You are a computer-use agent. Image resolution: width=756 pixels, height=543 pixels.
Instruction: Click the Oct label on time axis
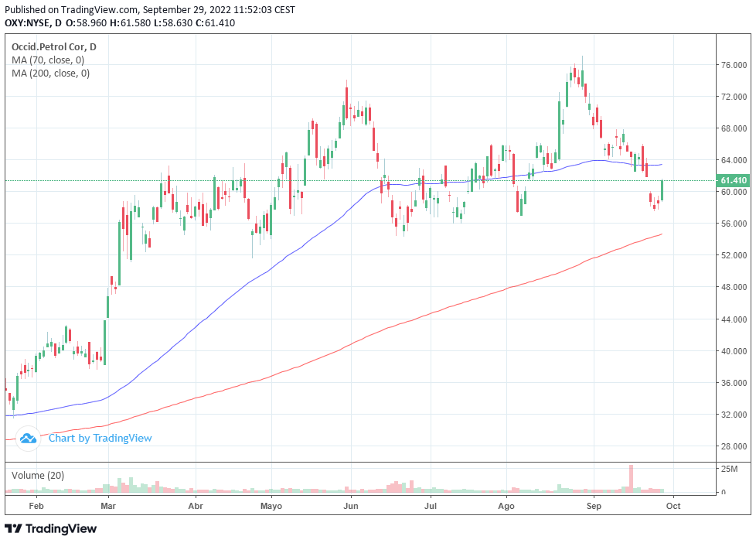(673, 506)
